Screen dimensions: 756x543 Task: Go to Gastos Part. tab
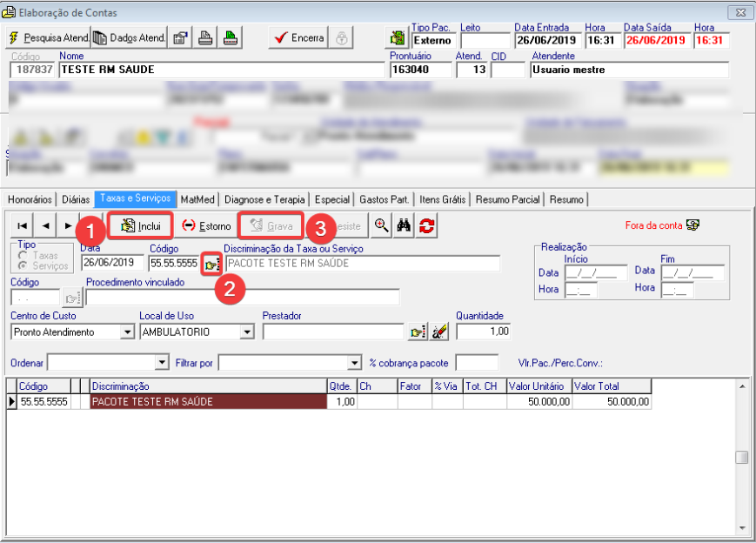coord(384,199)
